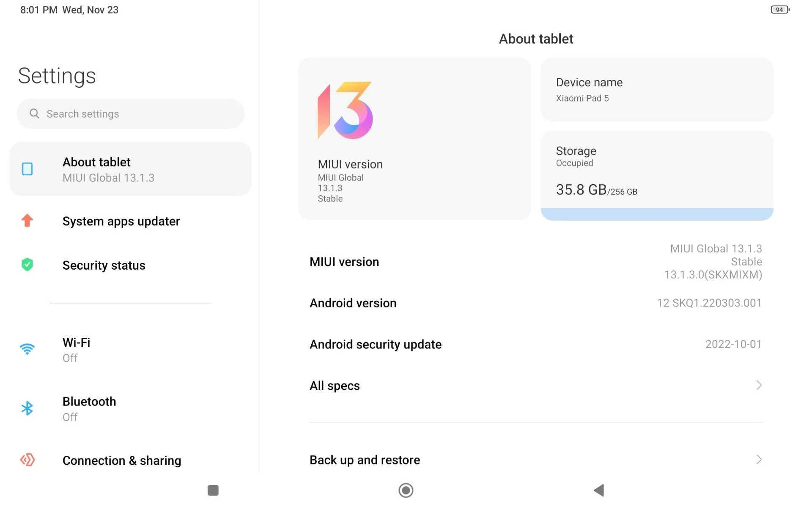This screenshot has width=812, height=508.
Task: Tap the 12 SKQ1.220303.001 value
Action: tap(709, 303)
